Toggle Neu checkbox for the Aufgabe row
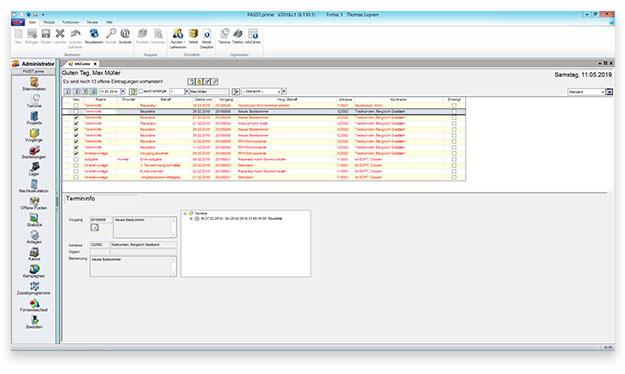 (76, 159)
